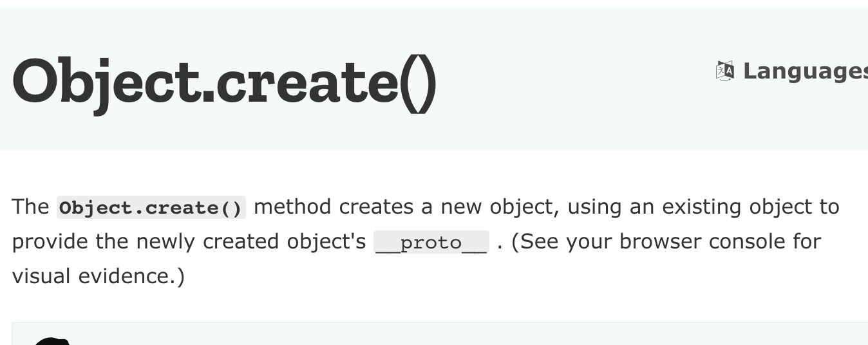Click the __proto__ code snippet
Viewport: 868px width, 345px height.
pyautogui.click(x=431, y=242)
